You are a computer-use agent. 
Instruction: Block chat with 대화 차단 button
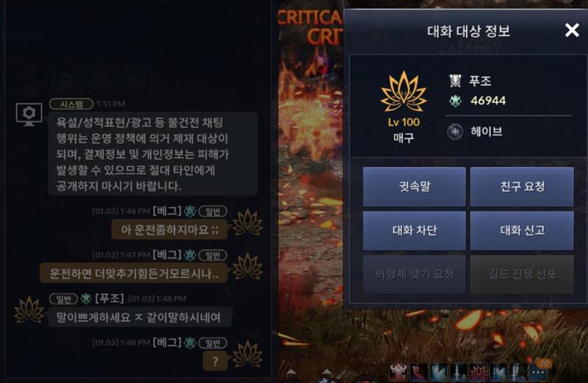coord(415,230)
